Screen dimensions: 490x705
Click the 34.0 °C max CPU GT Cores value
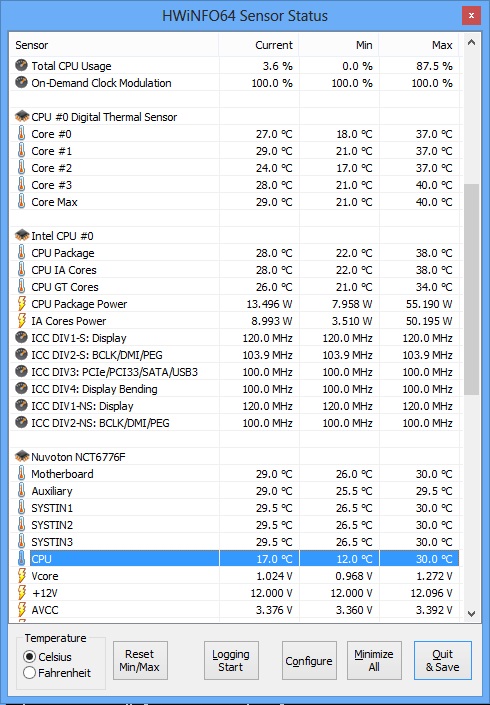(434, 287)
